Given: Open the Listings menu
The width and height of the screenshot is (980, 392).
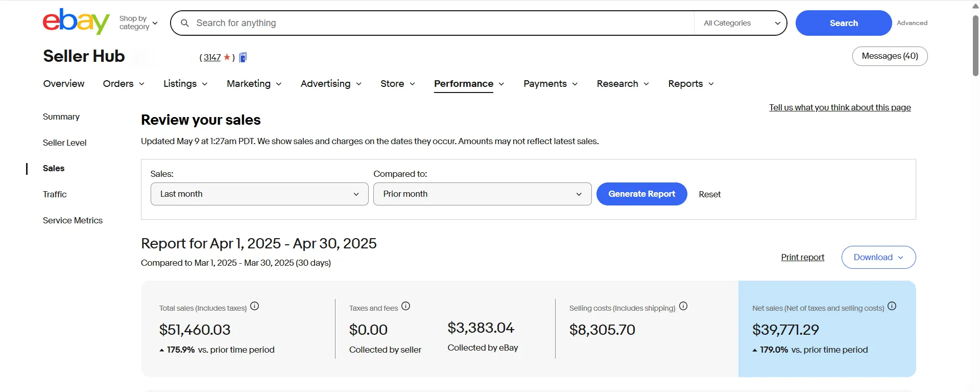Looking at the screenshot, I should (180, 84).
